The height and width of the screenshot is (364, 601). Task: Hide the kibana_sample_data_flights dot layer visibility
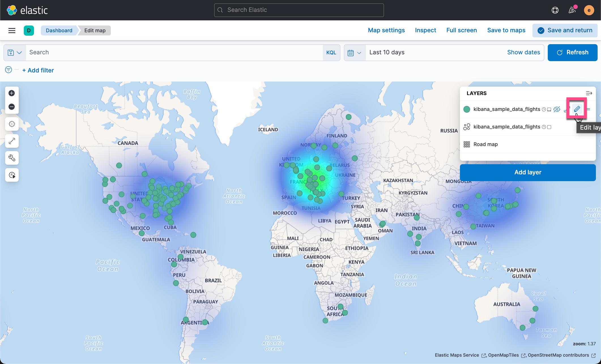click(557, 109)
